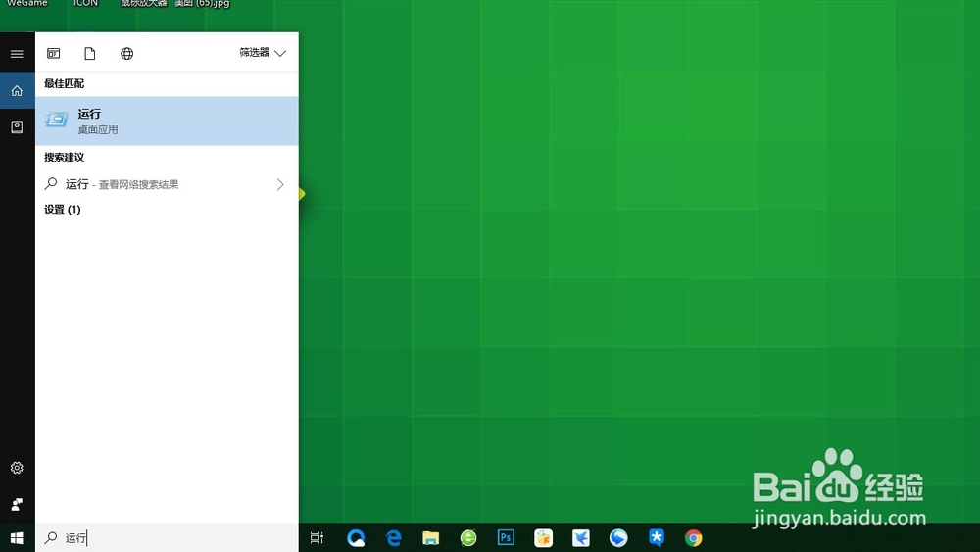The image size is (980, 552).
Task: Launch Microsoft Edge from the taskbar
Action: tap(393, 537)
